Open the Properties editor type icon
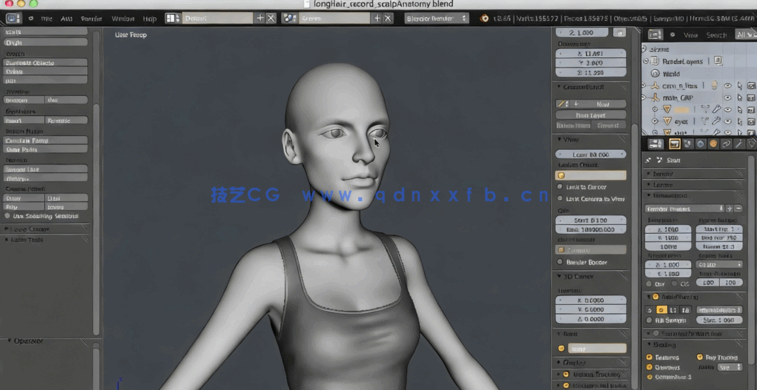 coord(655,144)
